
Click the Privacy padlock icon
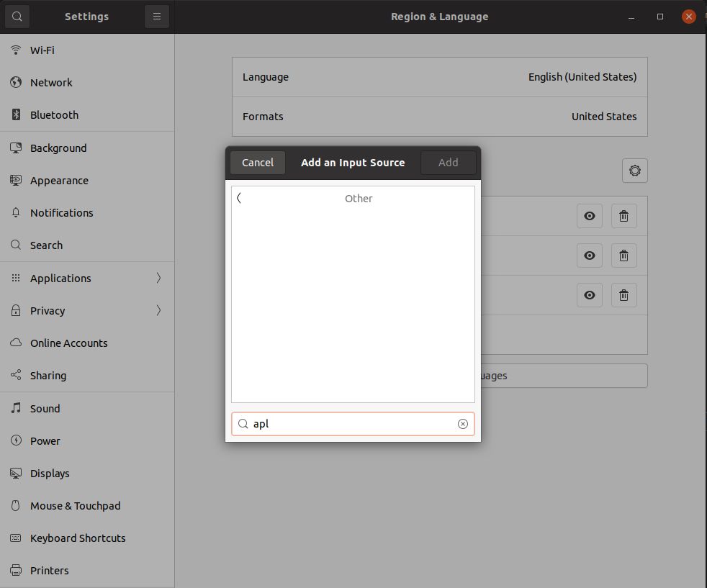(x=16, y=310)
